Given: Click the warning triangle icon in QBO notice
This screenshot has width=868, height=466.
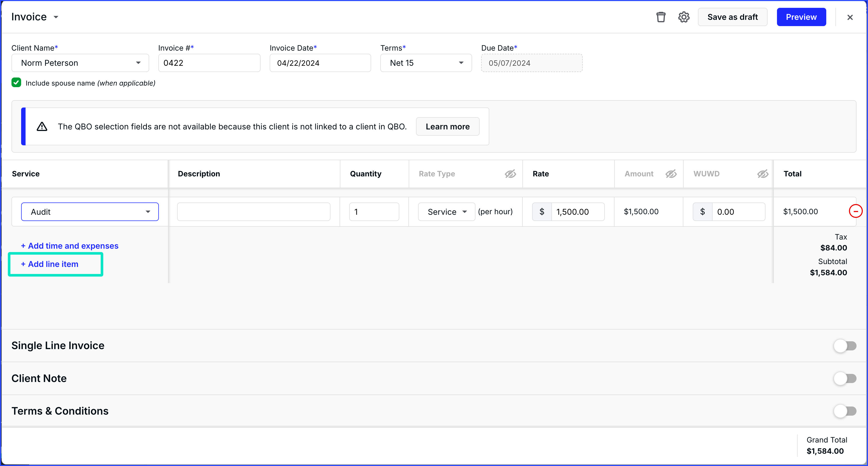Looking at the screenshot, I should coord(42,127).
